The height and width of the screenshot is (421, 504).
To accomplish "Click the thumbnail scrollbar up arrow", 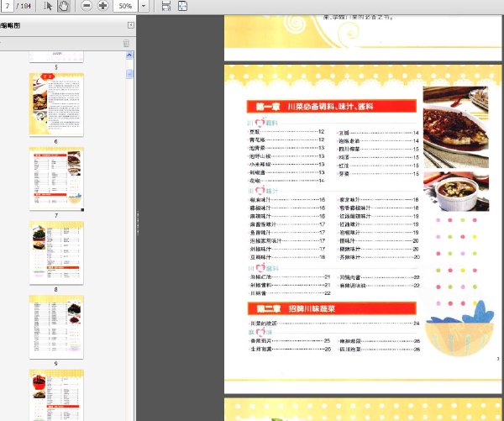I will [129, 55].
